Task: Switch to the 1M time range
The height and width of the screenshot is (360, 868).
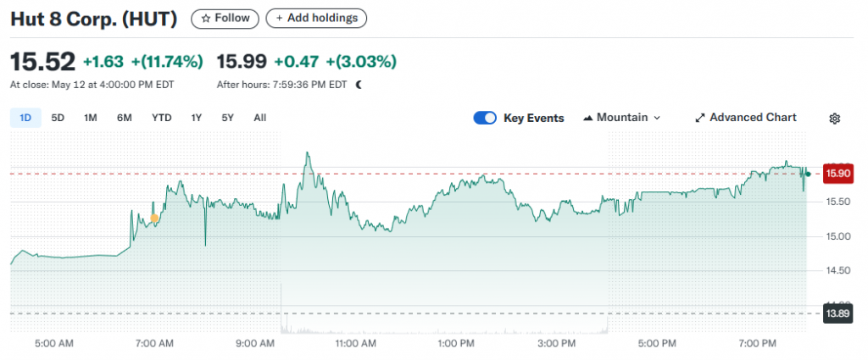Action: [x=91, y=118]
